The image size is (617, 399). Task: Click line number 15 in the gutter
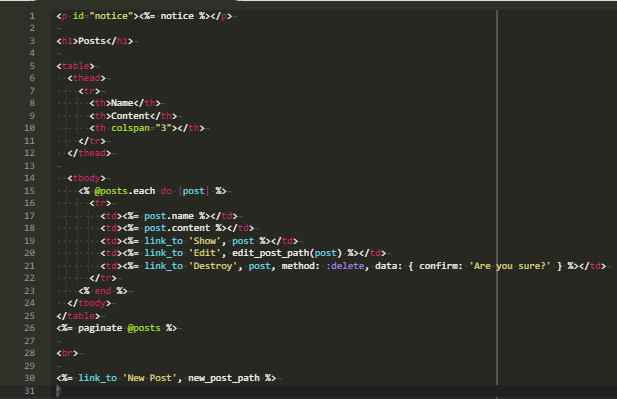pyautogui.click(x=30, y=190)
